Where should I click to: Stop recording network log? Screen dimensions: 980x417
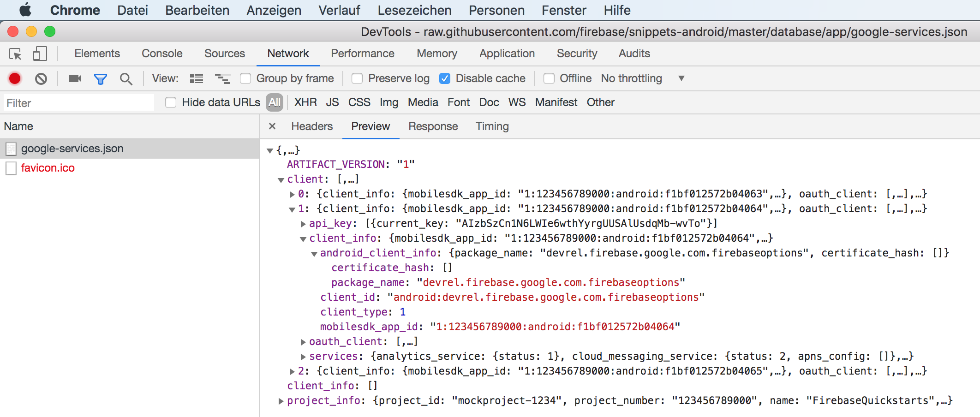point(15,78)
